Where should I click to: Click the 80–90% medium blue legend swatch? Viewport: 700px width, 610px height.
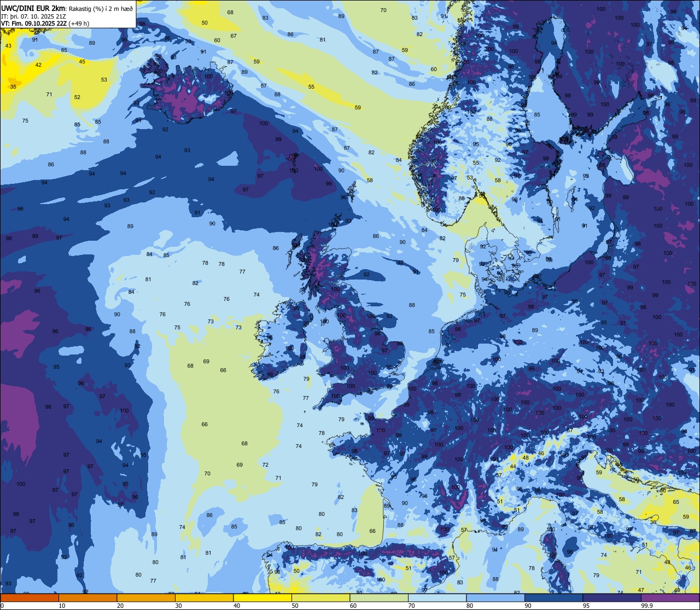[495, 597]
